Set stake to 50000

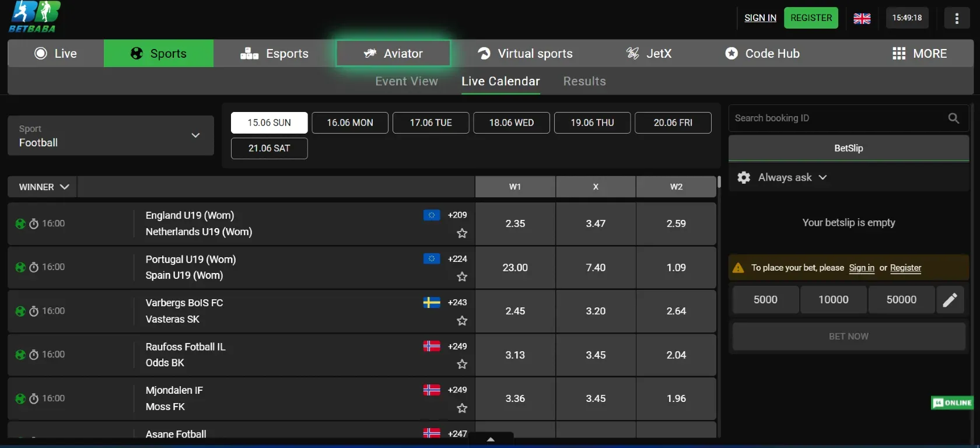coord(902,300)
